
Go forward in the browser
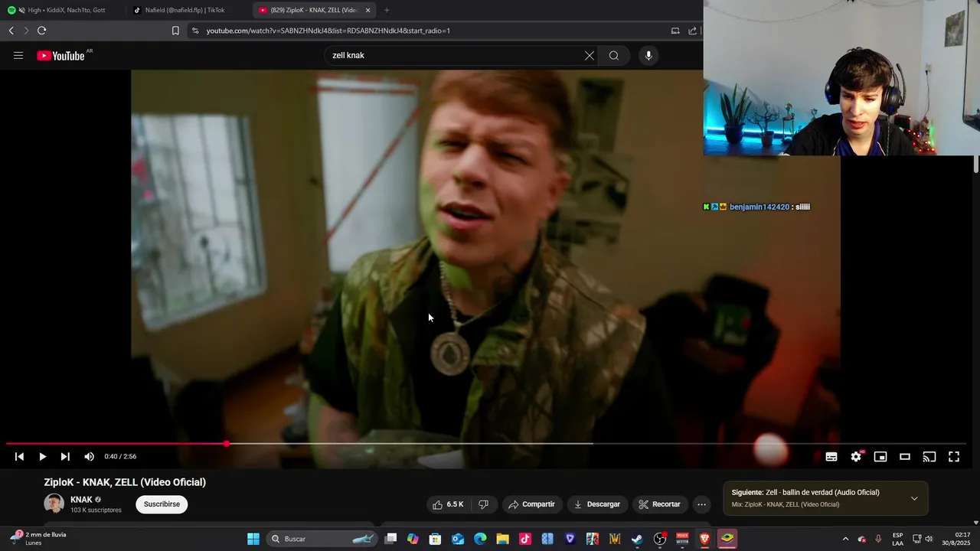(x=26, y=31)
